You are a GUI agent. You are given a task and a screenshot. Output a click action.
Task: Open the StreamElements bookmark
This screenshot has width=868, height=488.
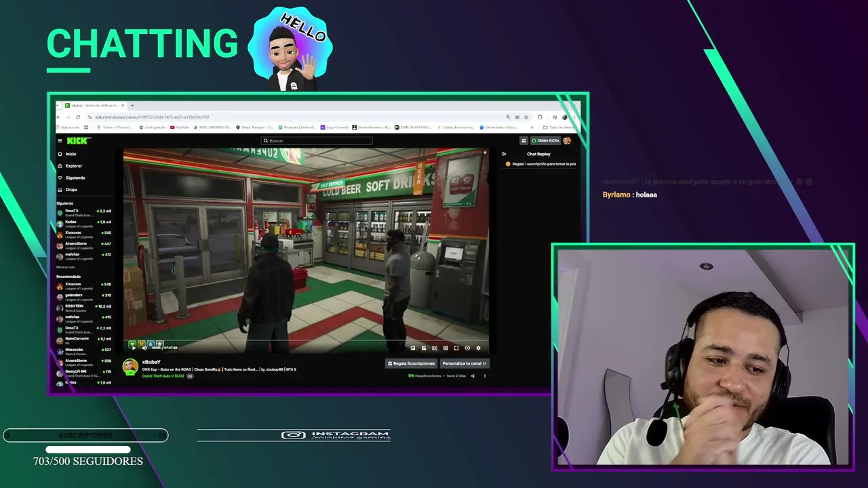point(371,127)
